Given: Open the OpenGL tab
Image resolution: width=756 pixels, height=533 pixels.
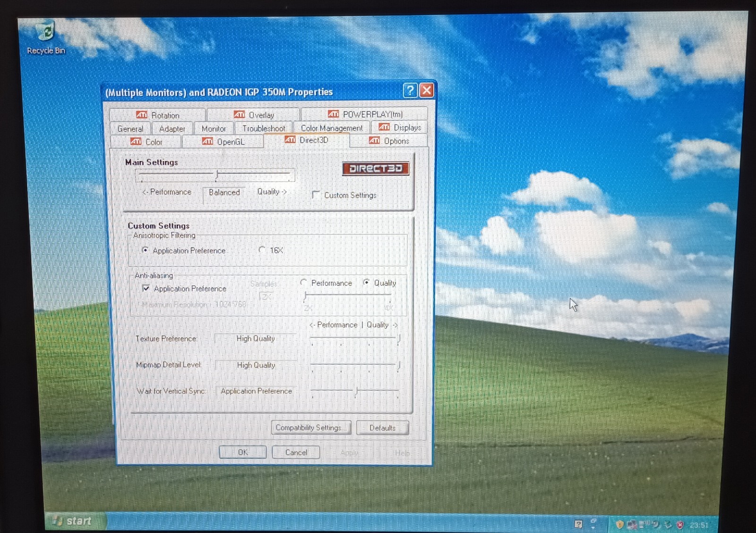Looking at the screenshot, I should [223, 141].
